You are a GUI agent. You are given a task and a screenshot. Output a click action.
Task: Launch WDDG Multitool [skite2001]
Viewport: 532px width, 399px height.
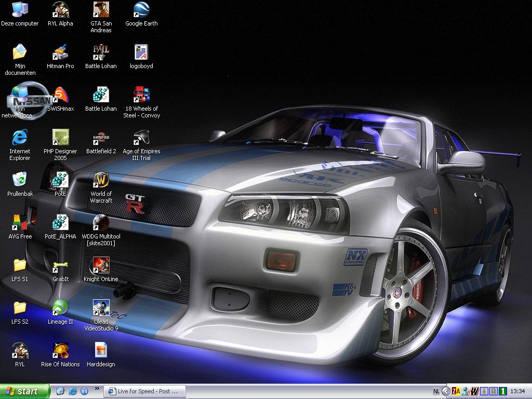tap(101, 230)
